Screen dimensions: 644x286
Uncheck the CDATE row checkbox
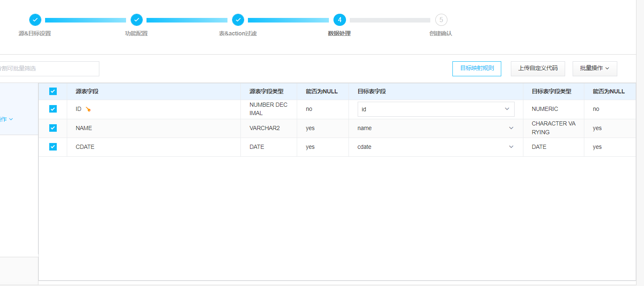pyautogui.click(x=53, y=147)
